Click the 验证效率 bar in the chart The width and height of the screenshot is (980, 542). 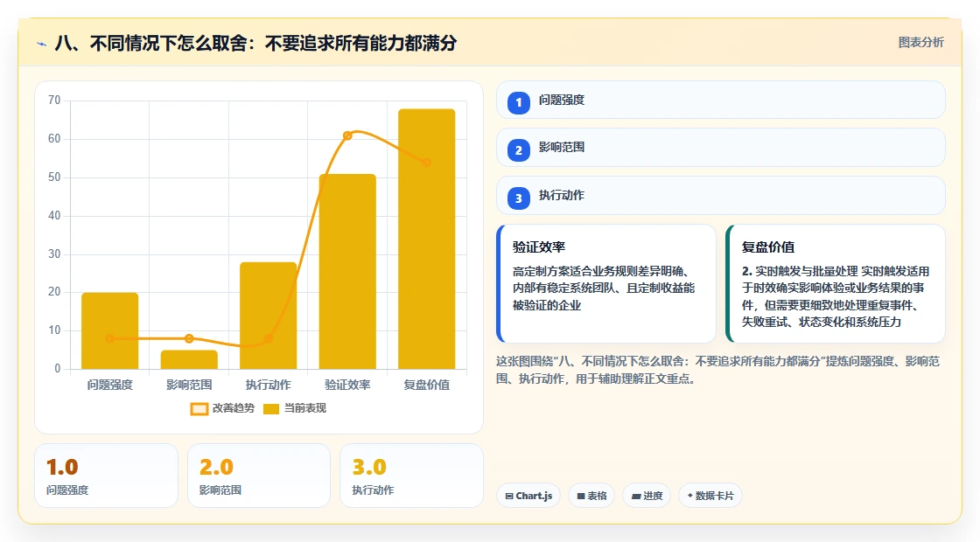click(x=347, y=272)
